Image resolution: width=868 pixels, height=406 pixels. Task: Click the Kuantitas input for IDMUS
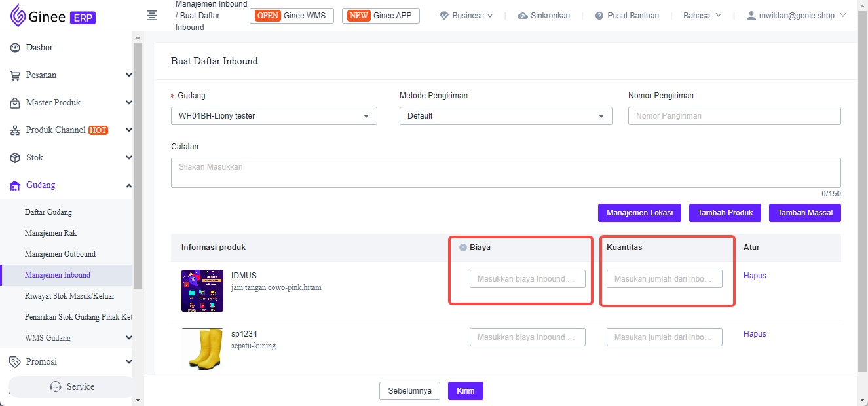tap(664, 279)
